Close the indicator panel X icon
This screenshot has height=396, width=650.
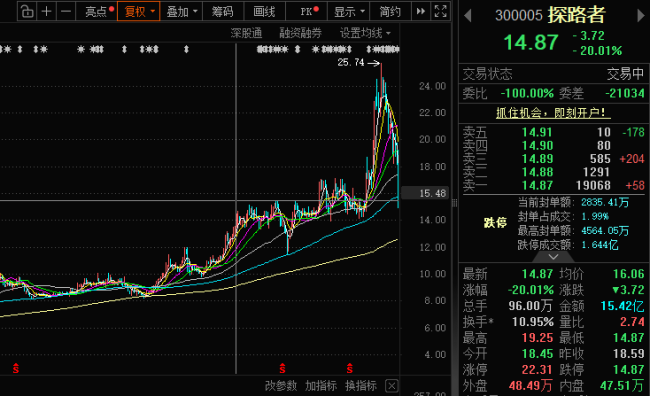pos(392,386)
